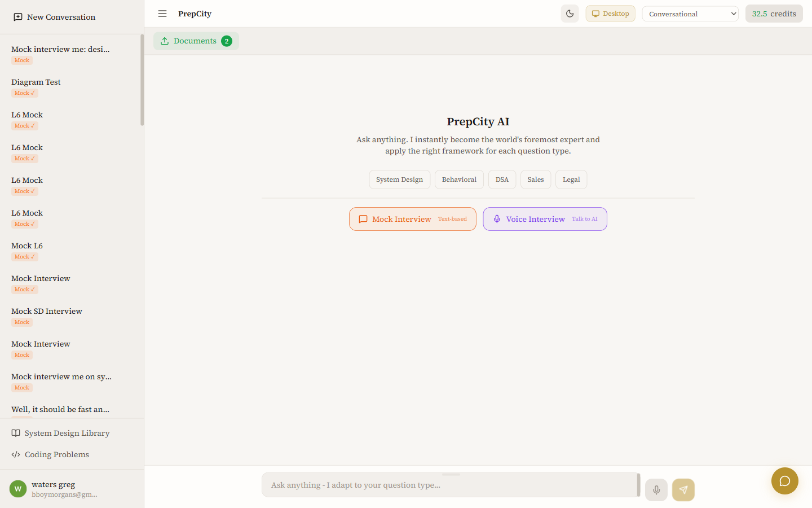
Task: Click the bboymorgans@gm... email text
Action: pyautogui.click(x=64, y=494)
